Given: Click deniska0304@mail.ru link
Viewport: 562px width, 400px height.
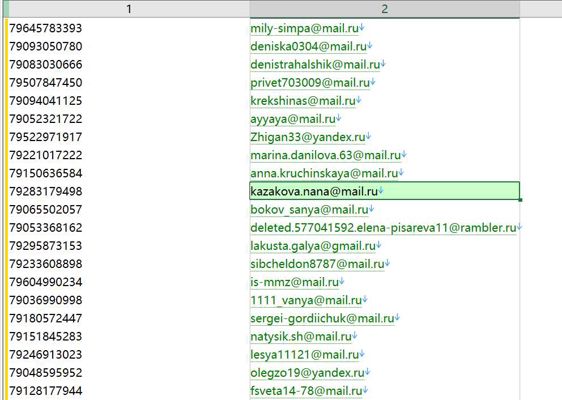Looking at the screenshot, I should [x=308, y=46].
